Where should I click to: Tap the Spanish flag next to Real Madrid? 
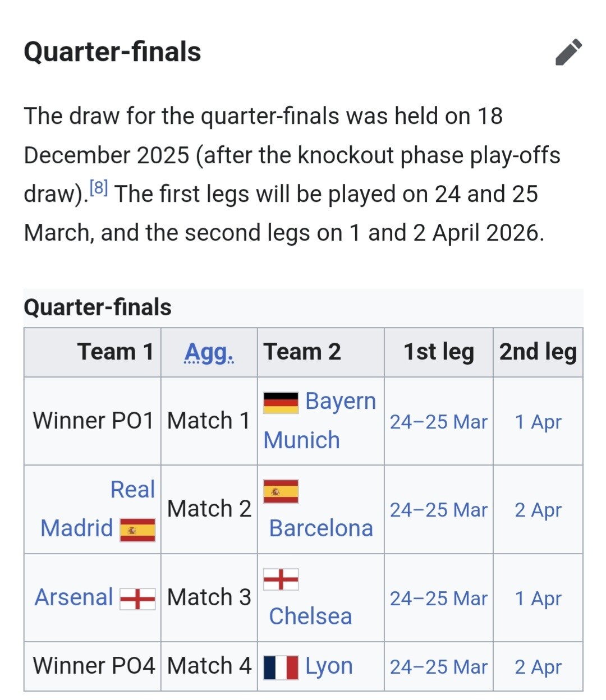137,529
